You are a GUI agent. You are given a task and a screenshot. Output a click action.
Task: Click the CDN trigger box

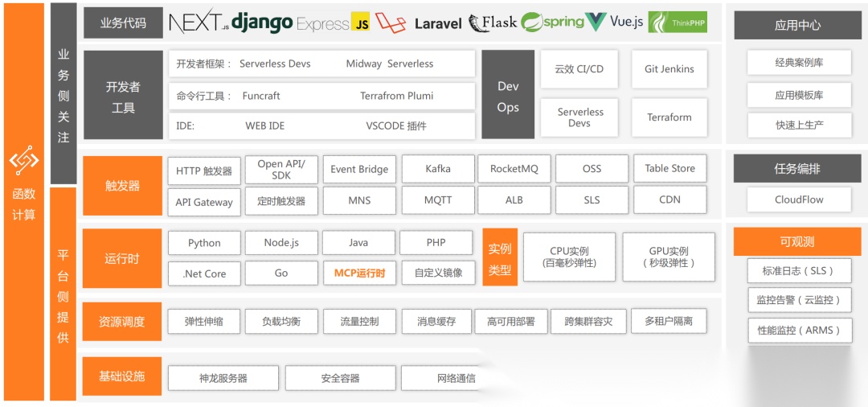pos(669,199)
